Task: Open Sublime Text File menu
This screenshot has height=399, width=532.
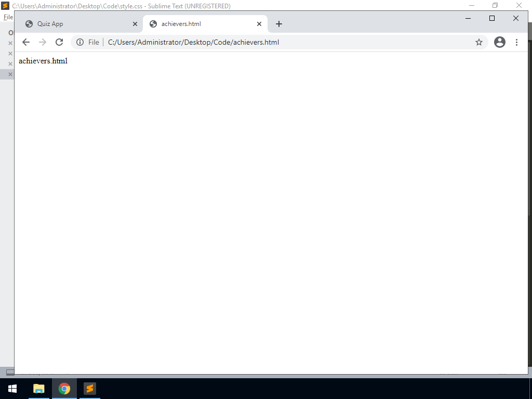Action: click(x=8, y=17)
